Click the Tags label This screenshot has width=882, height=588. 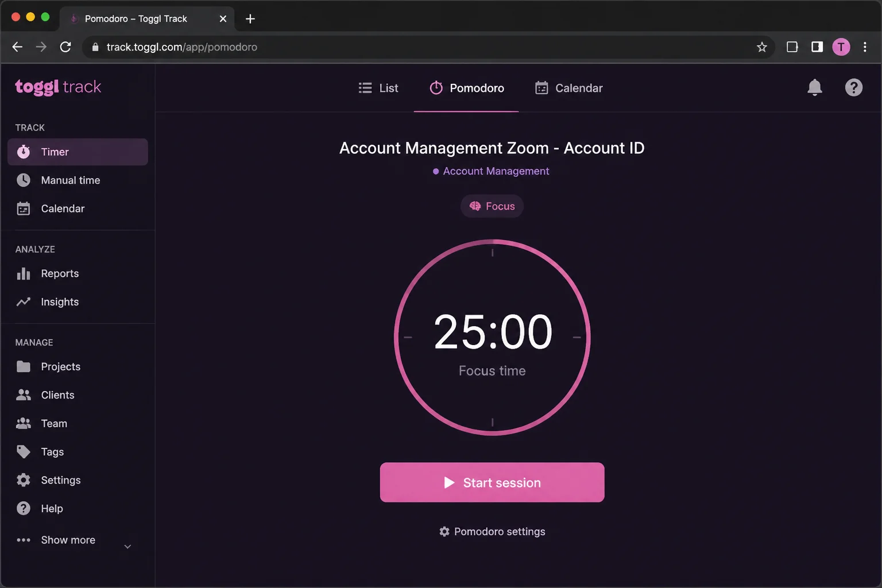coord(52,452)
